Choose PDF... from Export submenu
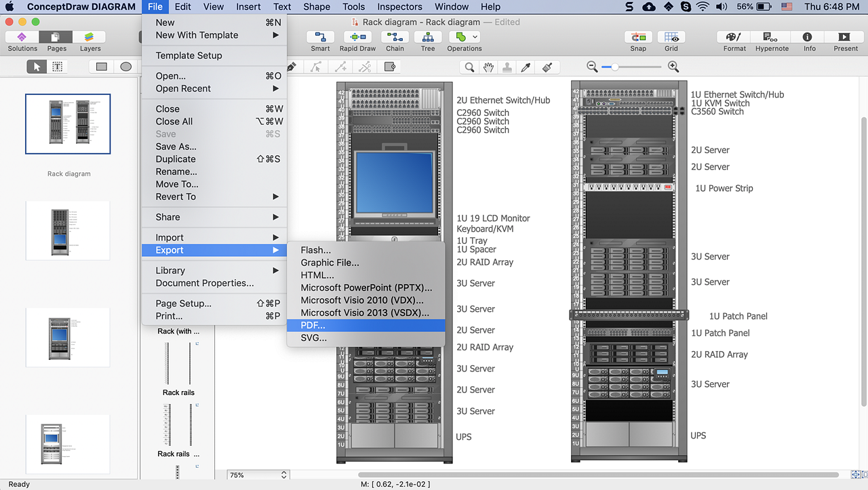Viewport: 868px width, 490px height. click(x=313, y=325)
